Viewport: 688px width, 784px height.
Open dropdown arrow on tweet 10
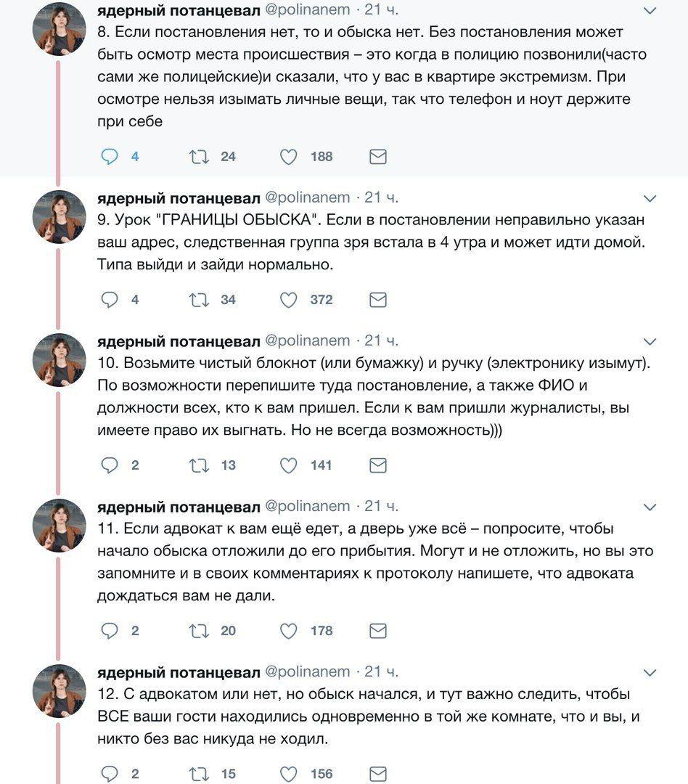click(x=650, y=341)
